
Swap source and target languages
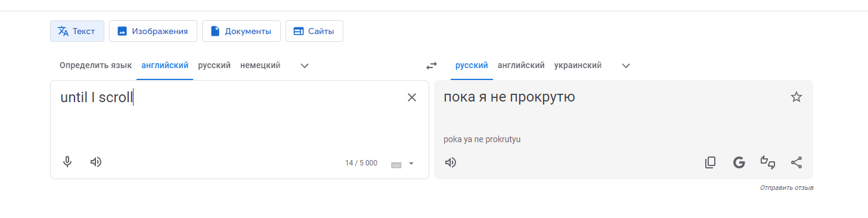coord(431,66)
